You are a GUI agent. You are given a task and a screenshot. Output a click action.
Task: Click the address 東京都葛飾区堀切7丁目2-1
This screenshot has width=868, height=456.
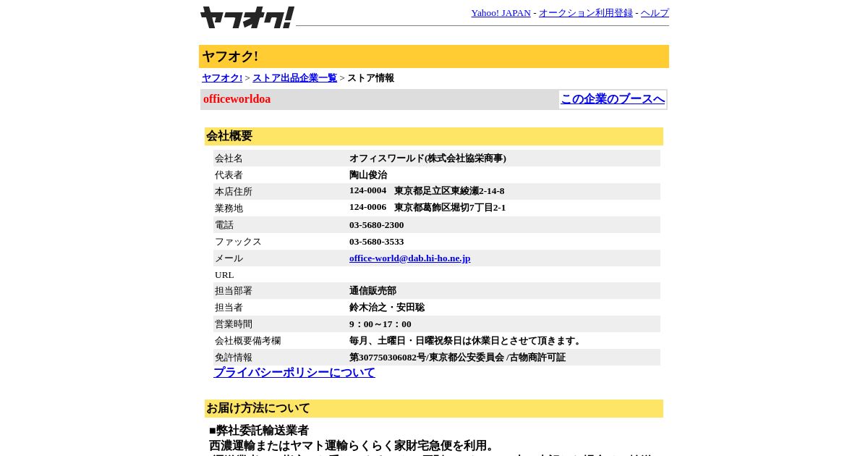click(x=450, y=208)
